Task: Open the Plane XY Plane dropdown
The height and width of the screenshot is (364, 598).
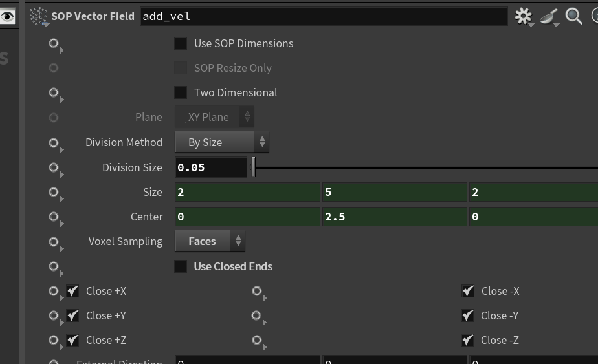Action: (215, 117)
